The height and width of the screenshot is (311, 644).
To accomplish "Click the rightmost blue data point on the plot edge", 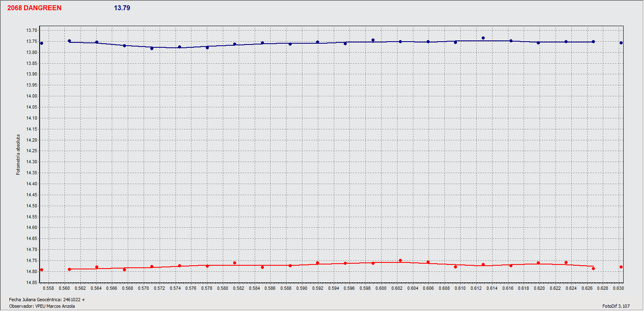I will coord(621,43).
